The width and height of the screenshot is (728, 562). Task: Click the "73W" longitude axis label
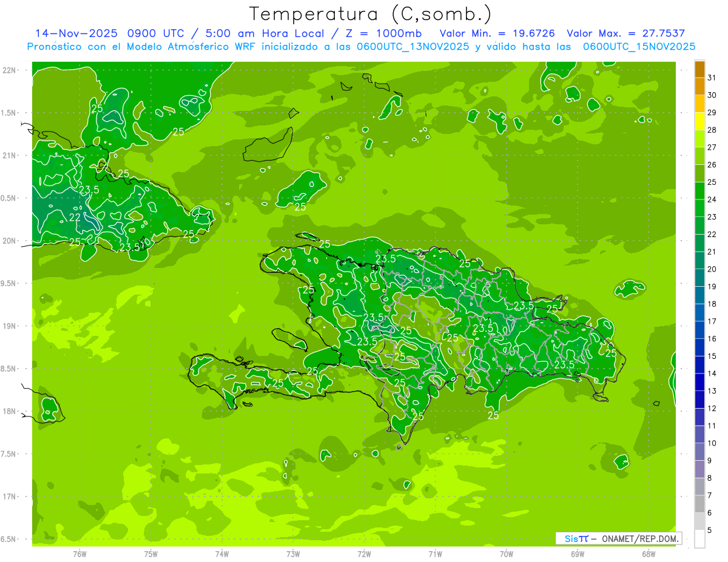pyautogui.click(x=293, y=554)
